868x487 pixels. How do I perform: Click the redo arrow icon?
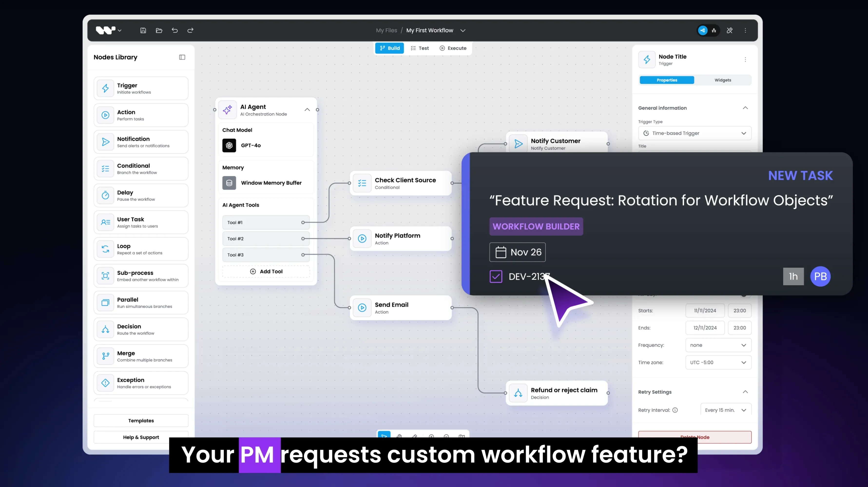click(x=190, y=30)
